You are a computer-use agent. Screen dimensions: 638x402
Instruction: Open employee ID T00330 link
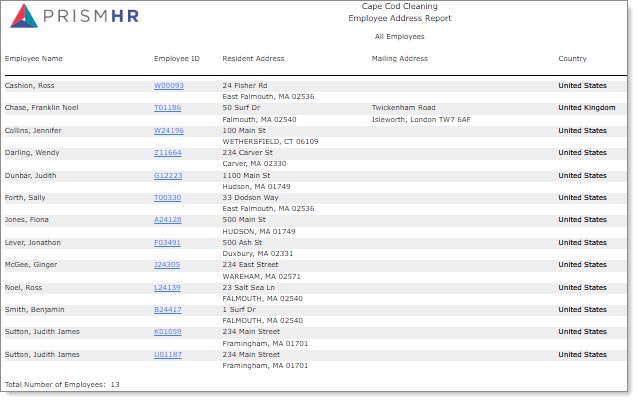click(x=167, y=198)
